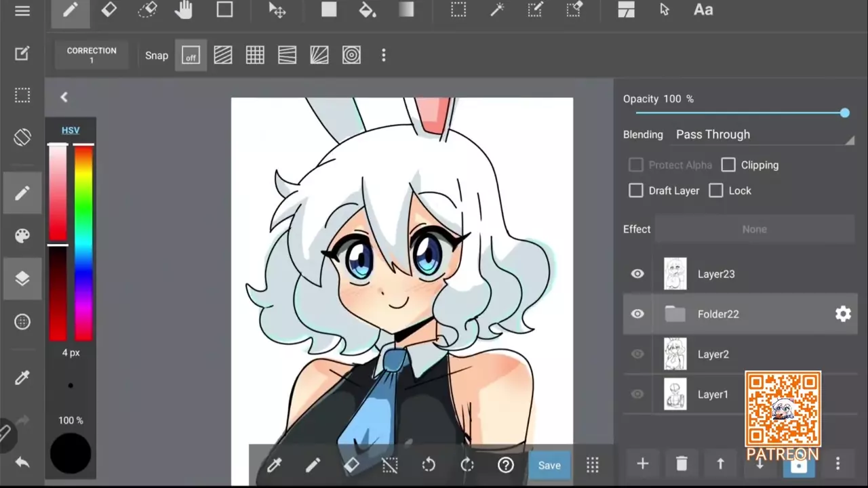The image size is (868, 488).
Task: Enable grid snap guide
Action: (x=255, y=56)
